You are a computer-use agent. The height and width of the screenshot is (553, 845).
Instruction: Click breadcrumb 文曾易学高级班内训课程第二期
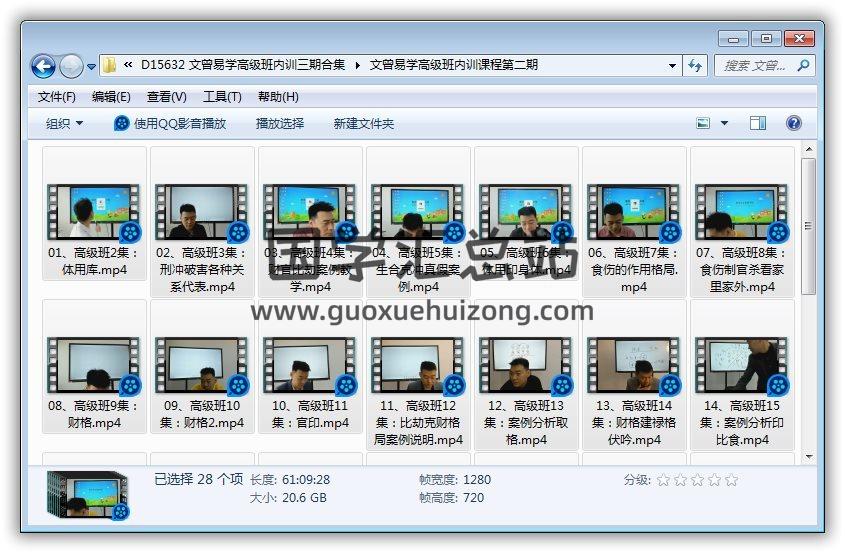click(454, 65)
